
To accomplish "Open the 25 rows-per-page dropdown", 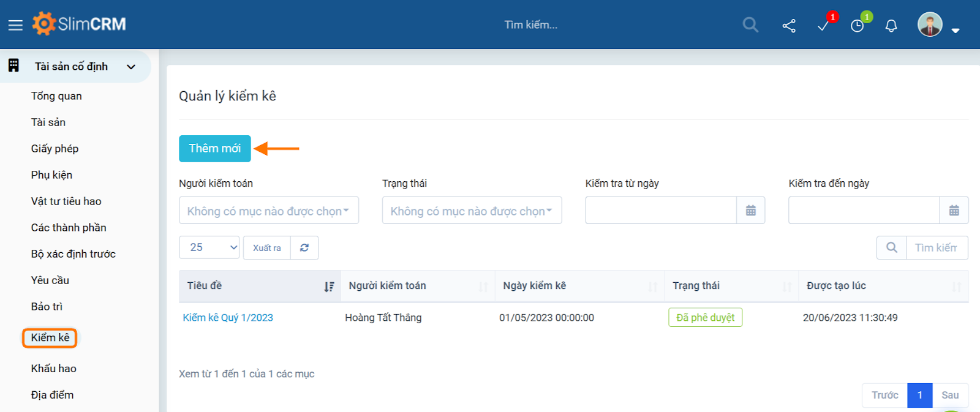I will coord(209,248).
